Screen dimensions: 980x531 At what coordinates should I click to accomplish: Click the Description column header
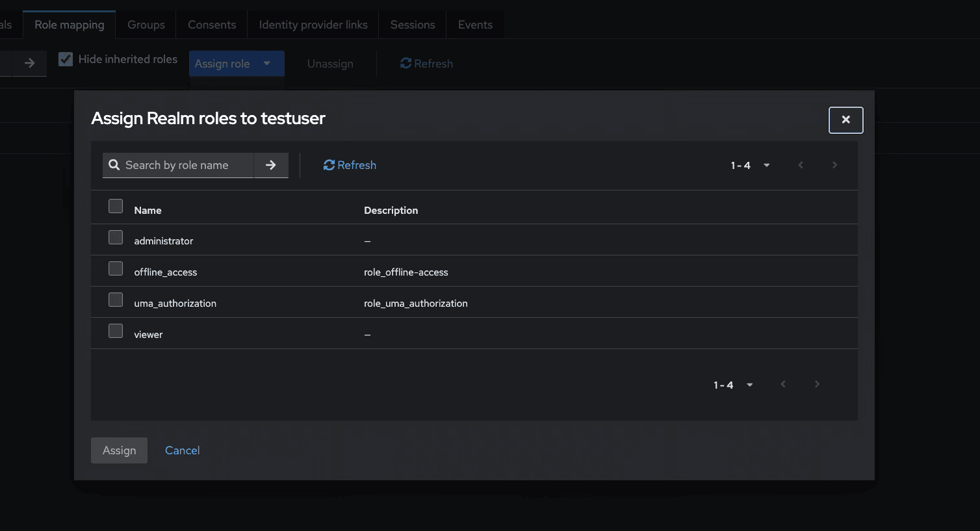pyautogui.click(x=391, y=211)
